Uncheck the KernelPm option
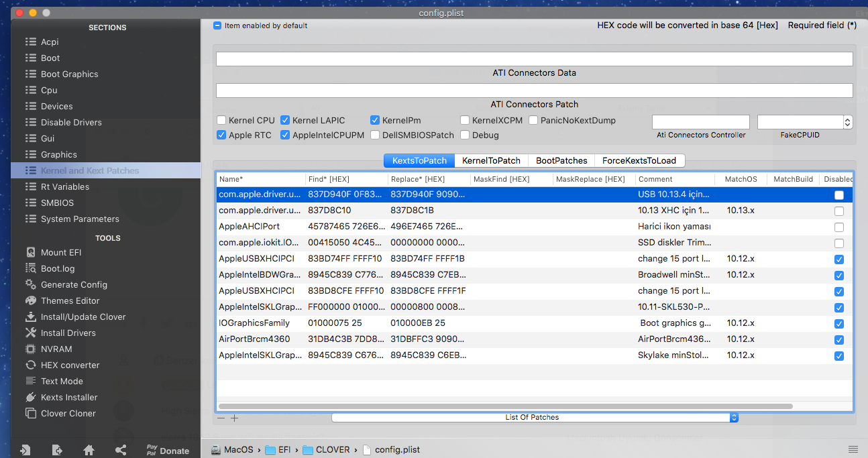 pyautogui.click(x=376, y=121)
